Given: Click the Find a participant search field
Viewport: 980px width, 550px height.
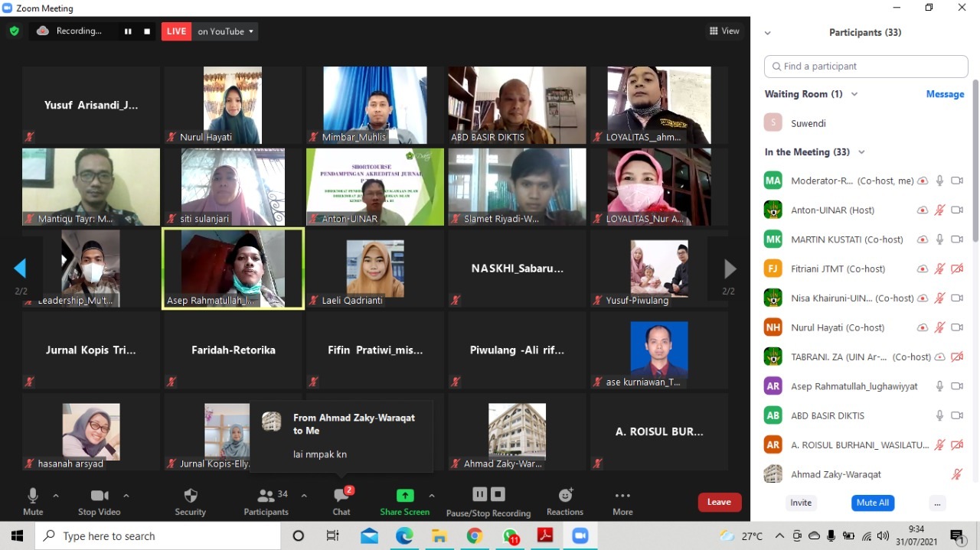Looking at the screenshot, I should pyautogui.click(x=865, y=67).
